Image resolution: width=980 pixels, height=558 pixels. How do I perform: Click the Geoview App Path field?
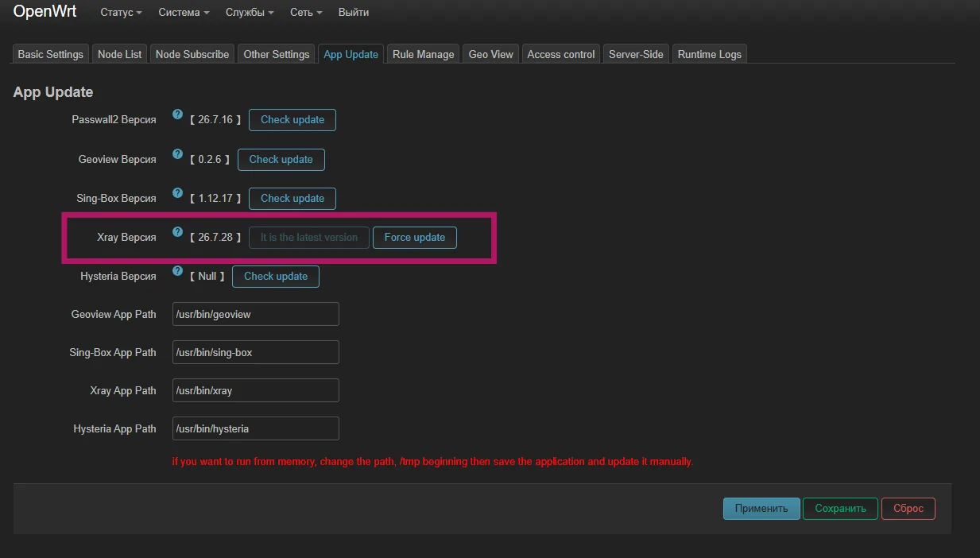(x=256, y=314)
